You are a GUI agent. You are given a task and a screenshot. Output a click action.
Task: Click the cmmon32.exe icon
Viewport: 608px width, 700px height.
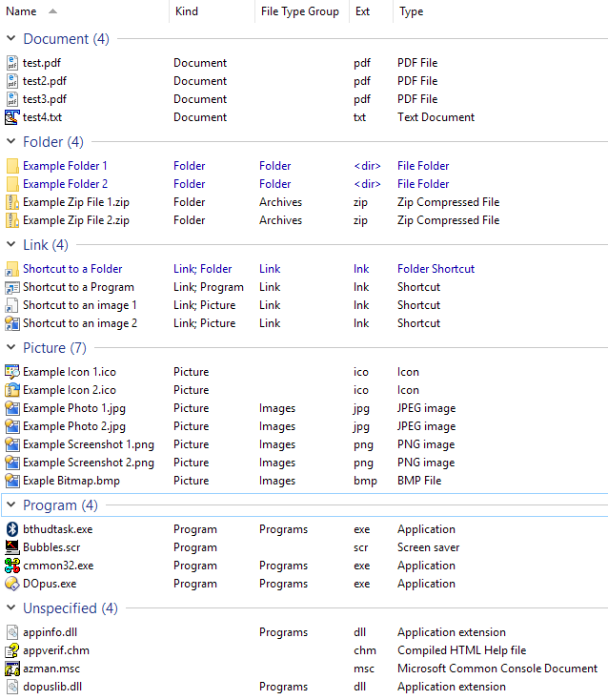(12, 566)
